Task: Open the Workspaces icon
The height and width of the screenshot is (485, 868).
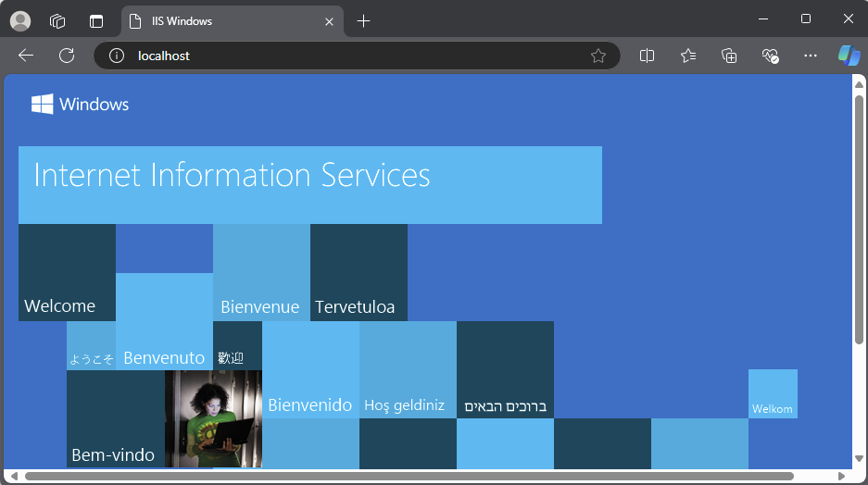Action: click(57, 21)
